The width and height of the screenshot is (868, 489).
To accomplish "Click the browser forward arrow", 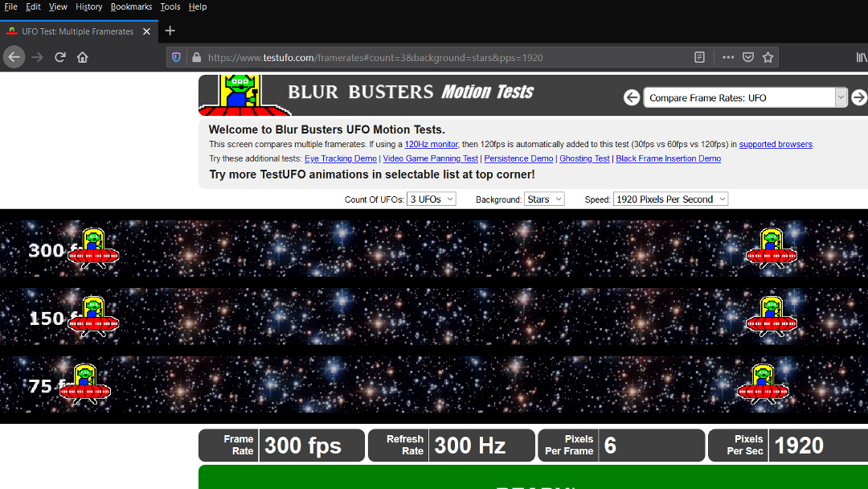I will tap(37, 57).
